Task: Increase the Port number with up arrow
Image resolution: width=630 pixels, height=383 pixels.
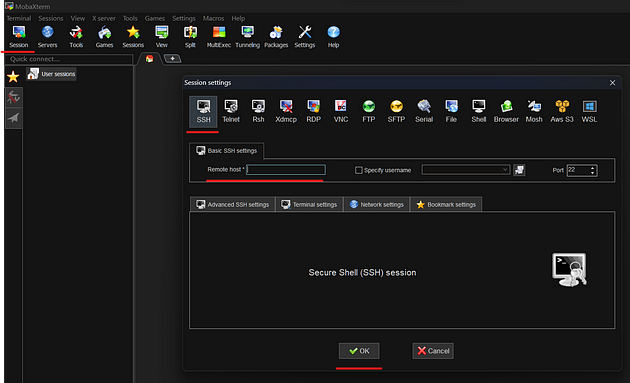Action: [x=593, y=168]
